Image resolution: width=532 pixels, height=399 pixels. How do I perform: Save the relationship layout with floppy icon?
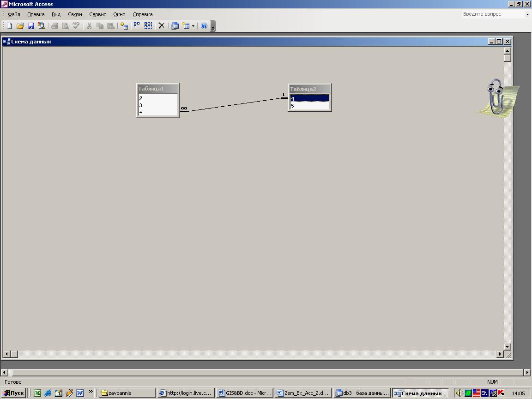pyautogui.click(x=31, y=26)
